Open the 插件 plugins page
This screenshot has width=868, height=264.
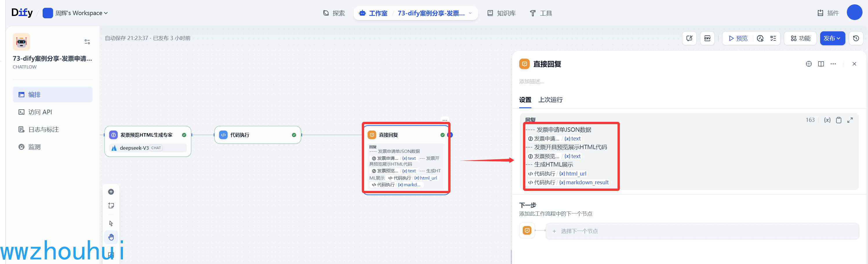[828, 13]
